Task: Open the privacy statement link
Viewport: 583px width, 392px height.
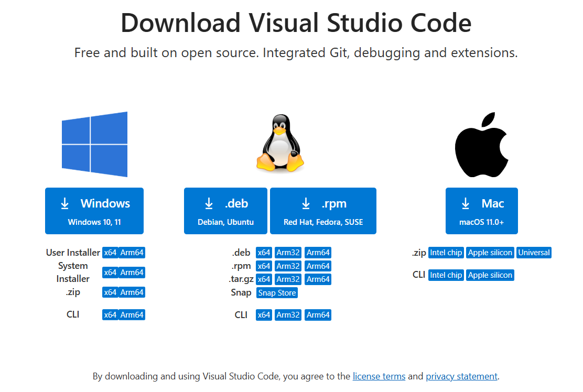Action: tap(461, 376)
